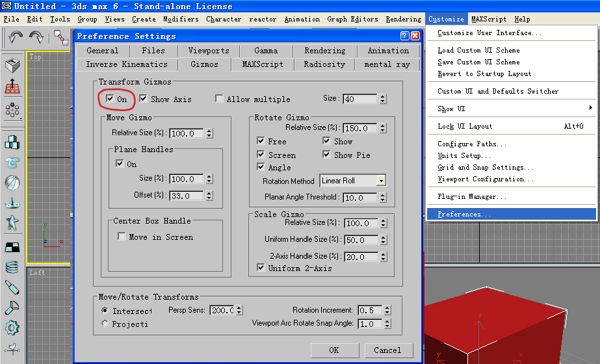Click the Redo arrow icon
The height and width of the screenshot is (364, 600).
tap(36, 38)
